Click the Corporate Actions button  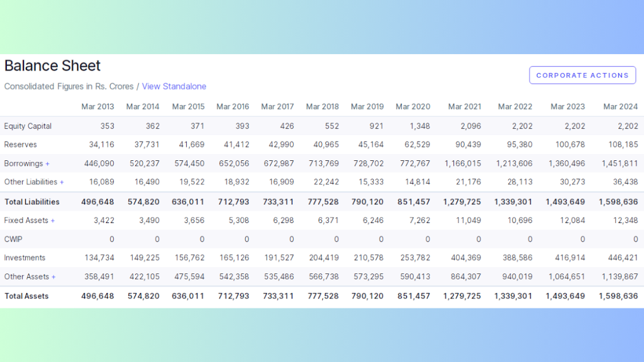click(582, 75)
